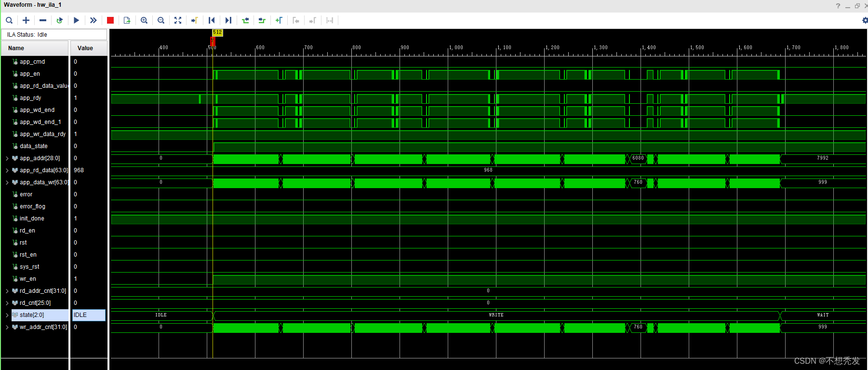Run trigger with the play icon
This screenshot has height=370, width=868.
76,20
